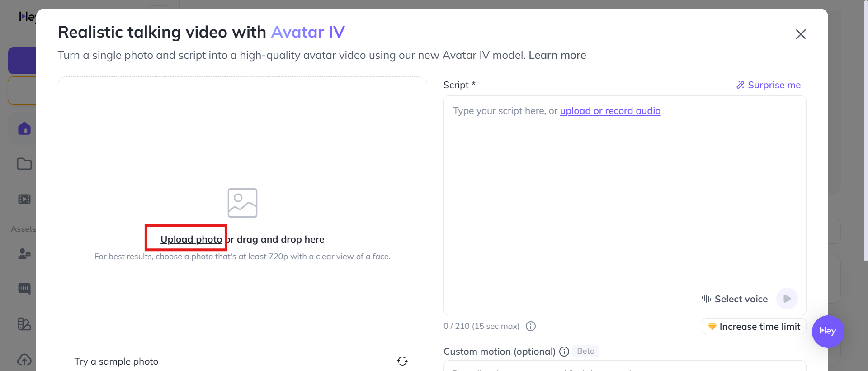Show script character limit info
Image resolution: width=868 pixels, height=371 pixels.
pos(531,326)
